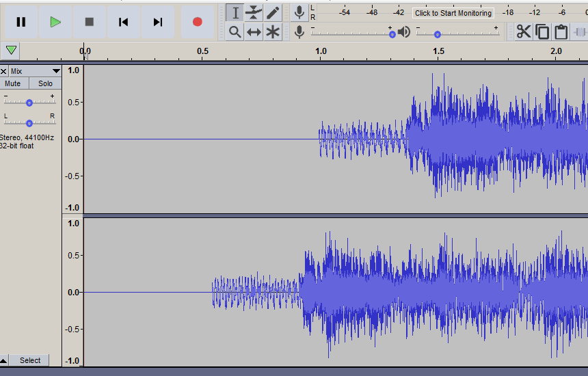Click the Cut scissors icon
Image resolution: width=588 pixels, height=376 pixels.
[524, 31]
